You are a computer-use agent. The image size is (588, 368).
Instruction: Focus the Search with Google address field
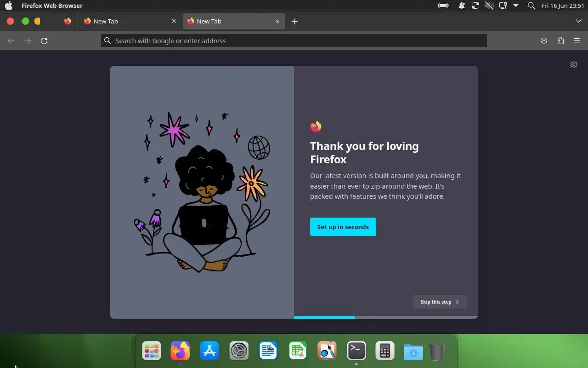click(x=294, y=40)
